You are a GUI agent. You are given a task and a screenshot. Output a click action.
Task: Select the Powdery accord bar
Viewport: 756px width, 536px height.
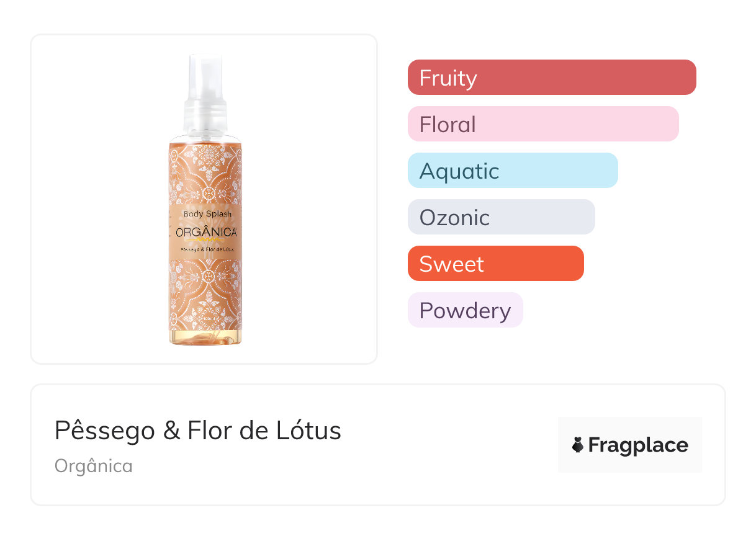point(465,310)
